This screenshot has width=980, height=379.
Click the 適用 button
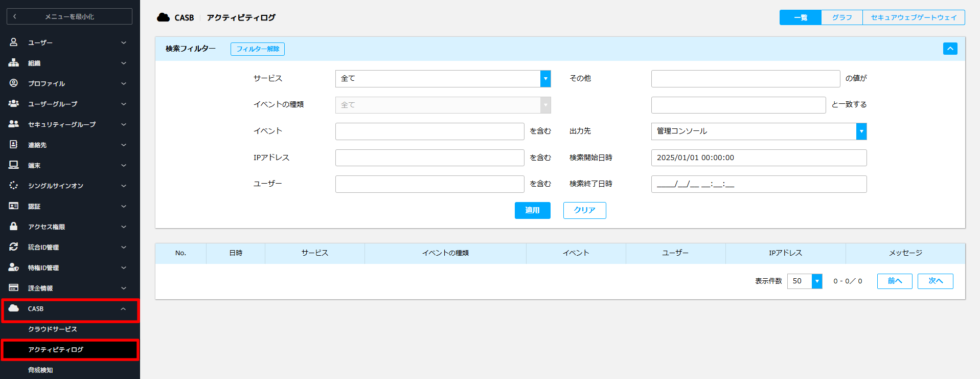[533, 210]
